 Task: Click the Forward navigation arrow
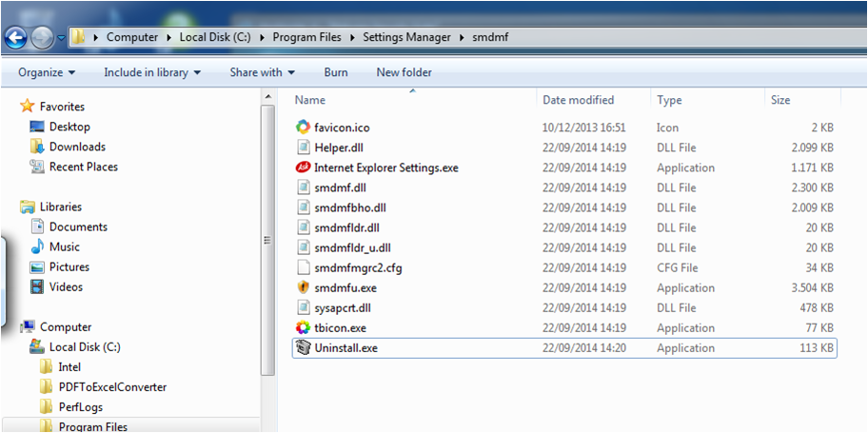pyautogui.click(x=41, y=38)
